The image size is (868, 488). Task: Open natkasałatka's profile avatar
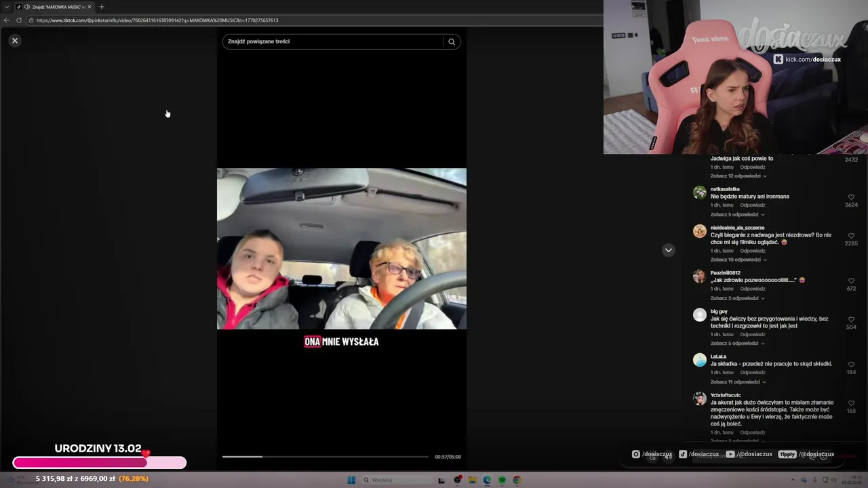point(700,192)
